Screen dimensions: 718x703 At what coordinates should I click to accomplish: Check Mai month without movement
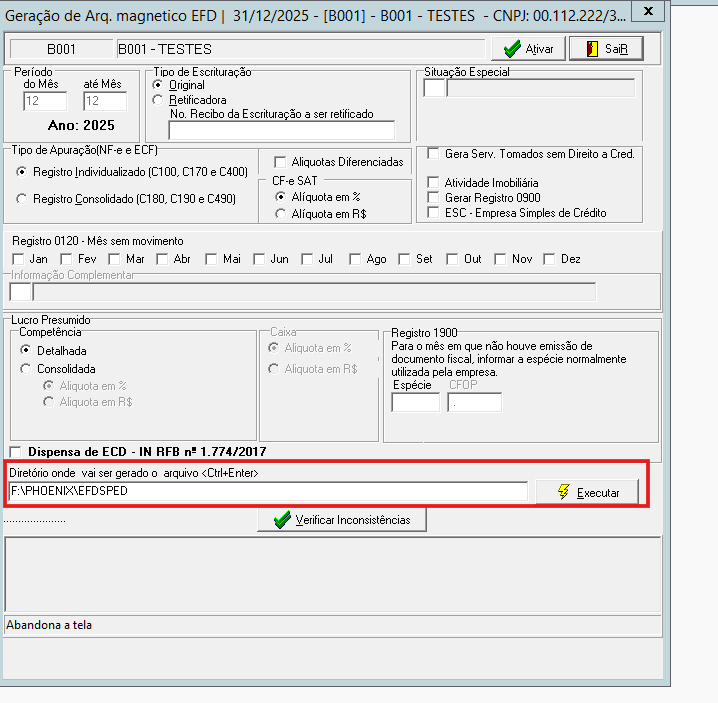(211, 259)
